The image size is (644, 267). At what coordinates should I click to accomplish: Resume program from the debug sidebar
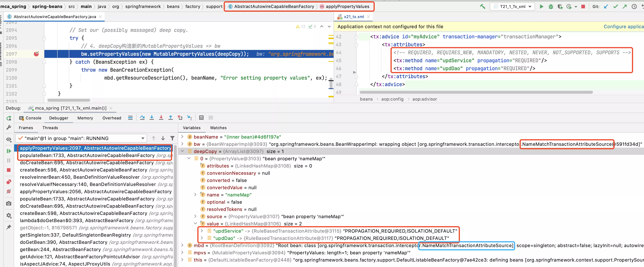(x=9, y=151)
